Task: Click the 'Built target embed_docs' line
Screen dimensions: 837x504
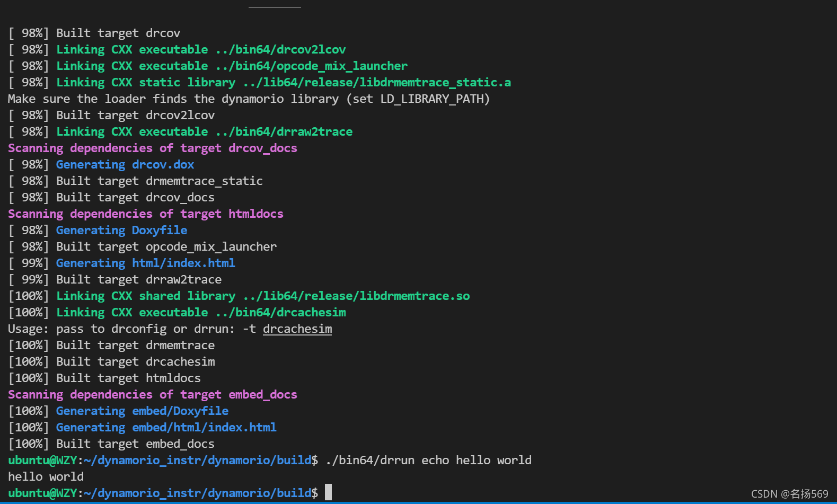Action: [x=111, y=444]
